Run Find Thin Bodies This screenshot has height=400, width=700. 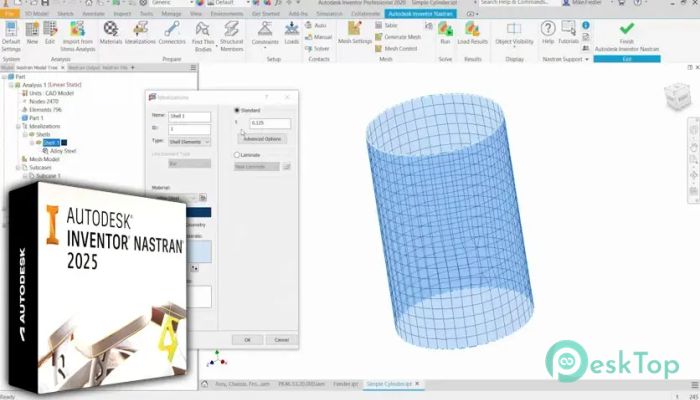(x=203, y=36)
